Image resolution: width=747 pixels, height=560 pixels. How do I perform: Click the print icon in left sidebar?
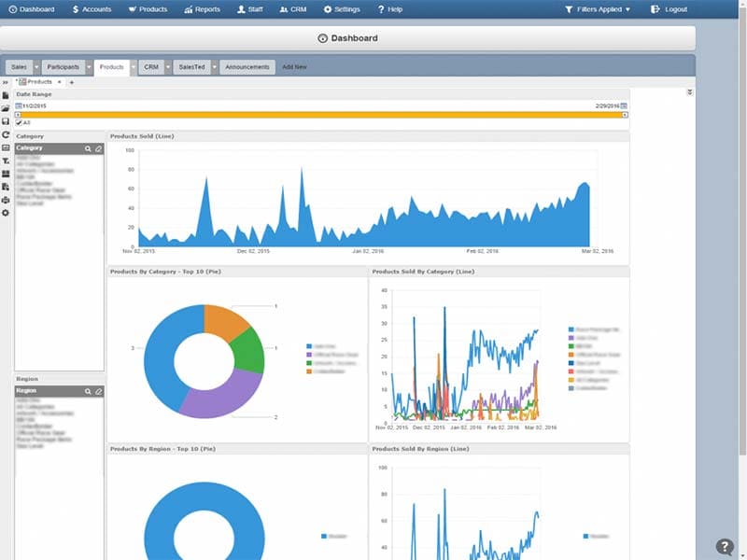pos(6,200)
